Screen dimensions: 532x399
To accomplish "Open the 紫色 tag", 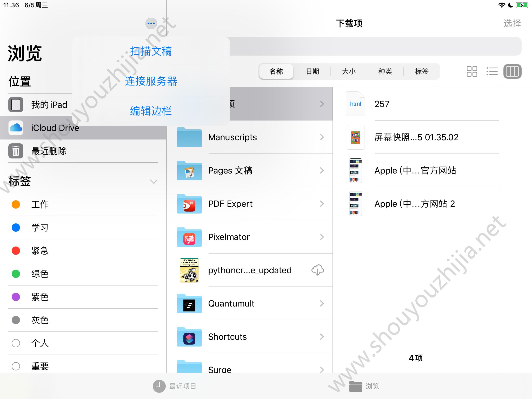I will pyautogui.click(x=83, y=297).
